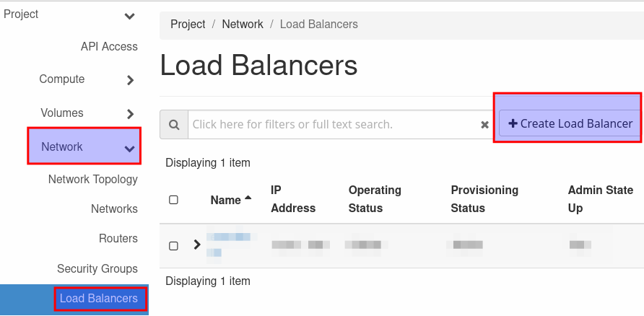This screenshot has width=644, height=316.
Task: Click the Project breadcrumb link
Action: pos(188,24)
